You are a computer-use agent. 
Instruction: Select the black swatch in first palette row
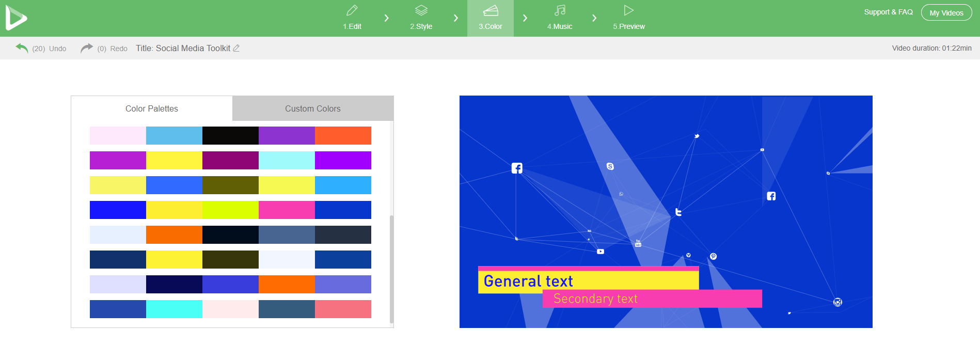point(230,135)
